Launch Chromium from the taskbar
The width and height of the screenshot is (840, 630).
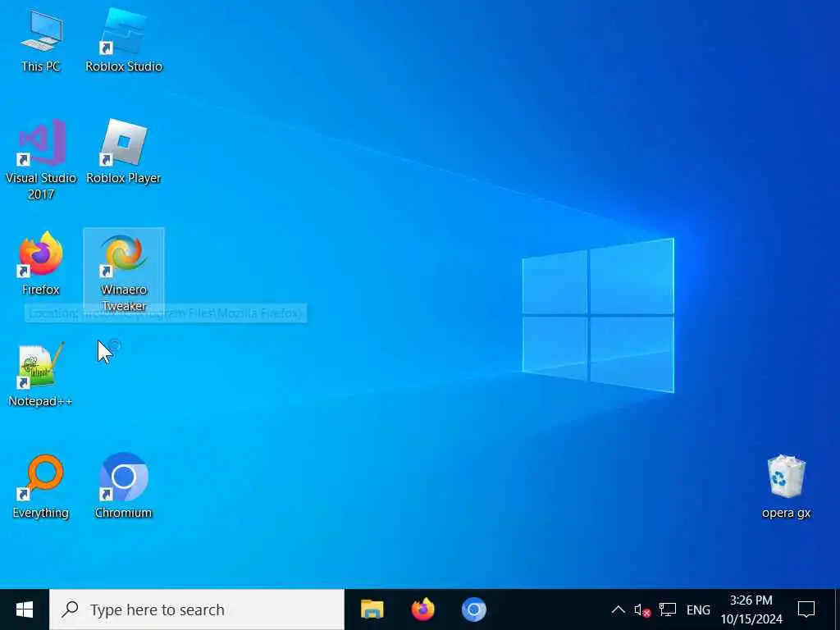473,609
